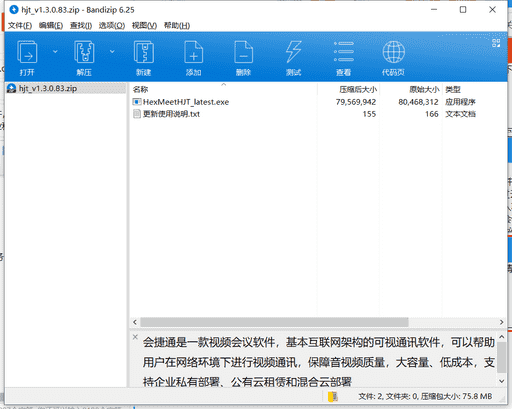Viewport: 512px width, 409px height.
Task: Sort by the 原始大小 column header
Action: (x=411, y=89)
